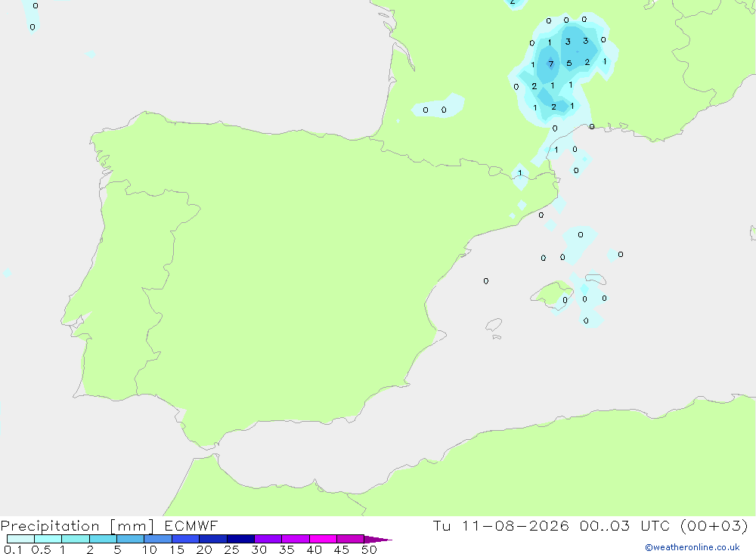Click the legend label "30"
756x554 pixels.
click(x=259, y=549)
